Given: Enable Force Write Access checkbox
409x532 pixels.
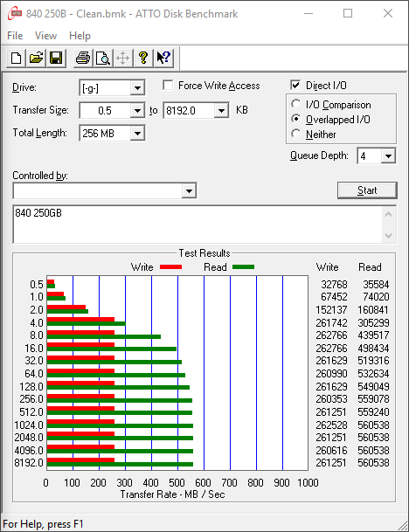Looking at the screenshot, I should click(x=168, y=85).
